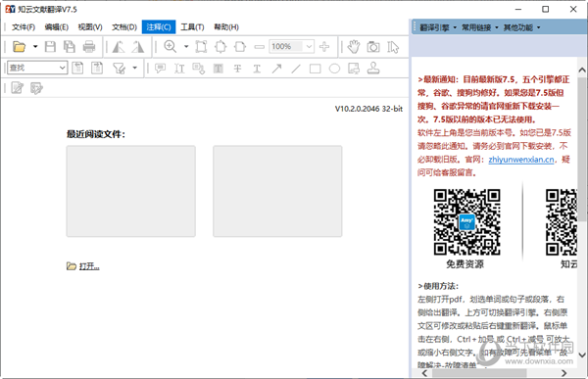Click the horizontal scroll right arrow
Screen dimensions: 588x379
[x=563, y=373]
